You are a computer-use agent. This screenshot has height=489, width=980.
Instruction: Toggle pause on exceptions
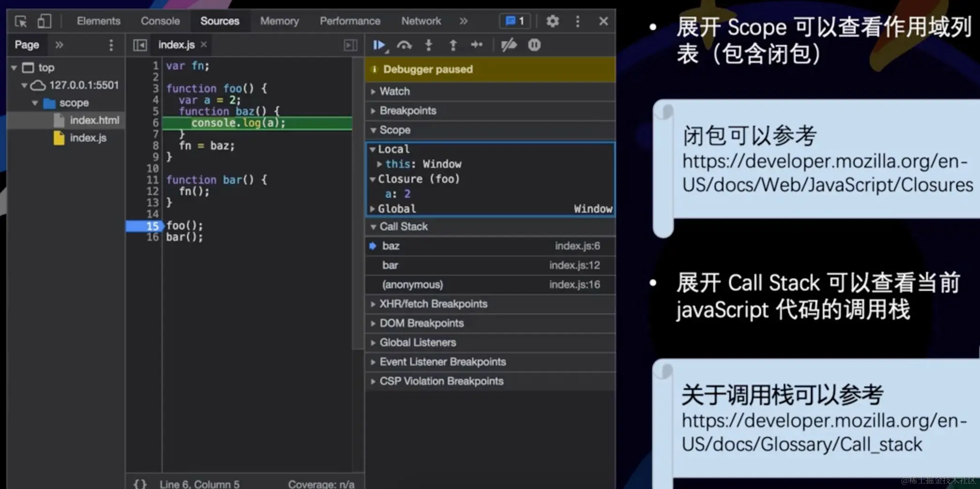click(x=534, y=45)
